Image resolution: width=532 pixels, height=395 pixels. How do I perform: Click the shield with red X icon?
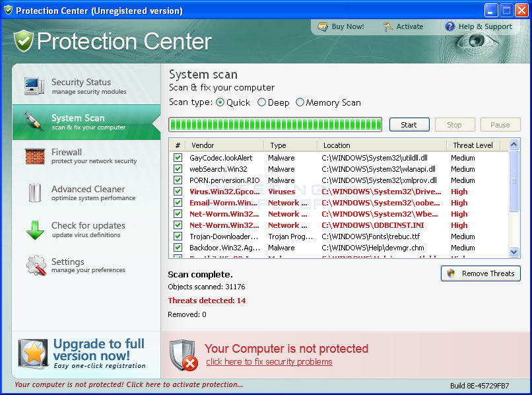[185, 355]
